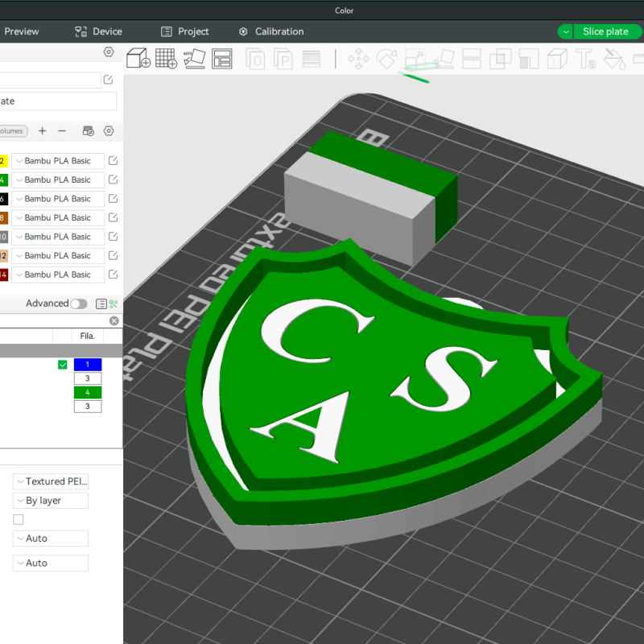
Task: Click the Auto orient toolbar icon
Action: [x=193, y=59]
